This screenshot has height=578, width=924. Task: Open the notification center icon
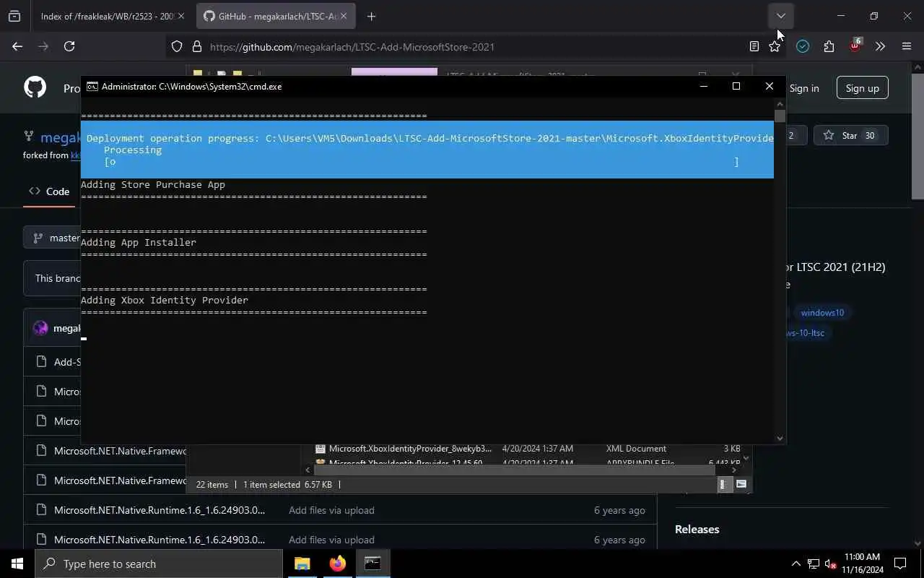coord(900,564)
